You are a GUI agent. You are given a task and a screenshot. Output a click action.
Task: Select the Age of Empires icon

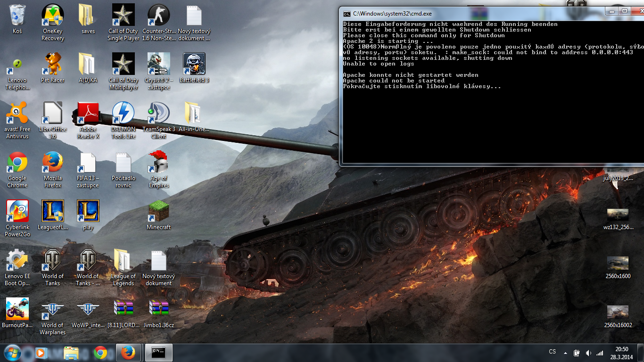(159, 170)
